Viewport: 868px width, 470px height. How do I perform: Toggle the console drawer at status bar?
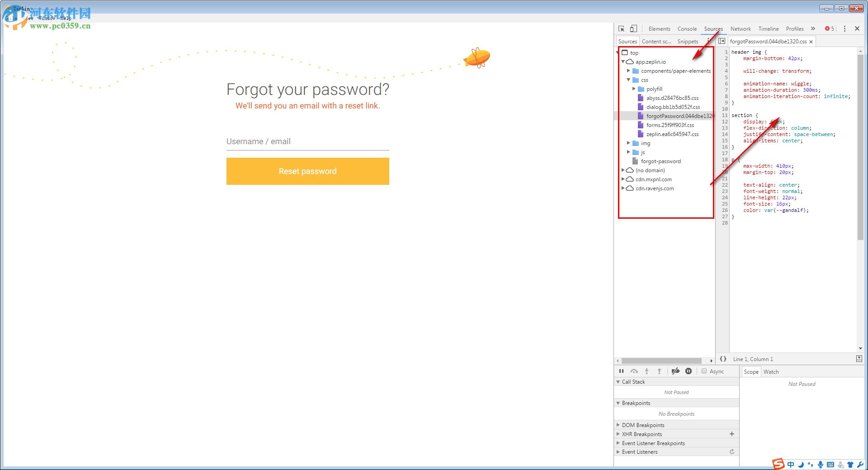[859, 359]
